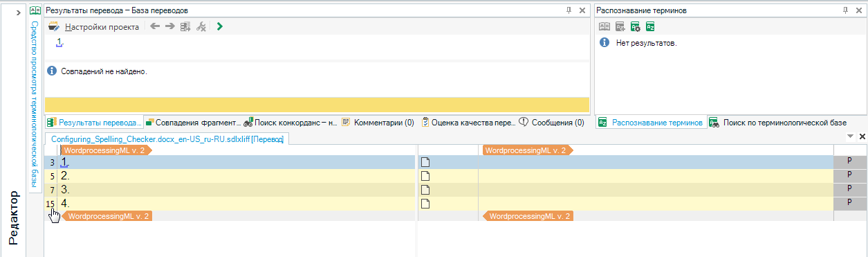Click target cell of segment 3
Image resolution: width=868 pixels, height=257 pixels.
(x=656, y=162)
